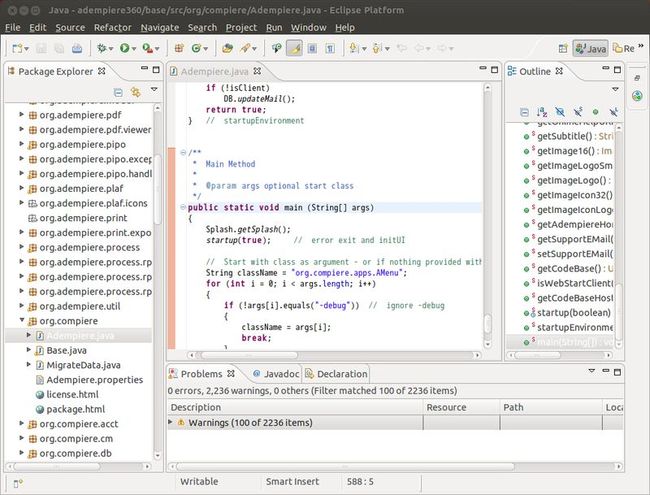This screenshot has height=495, width=650.
Task: Switch to the Javadoc tab
Action: click(276, 374)
